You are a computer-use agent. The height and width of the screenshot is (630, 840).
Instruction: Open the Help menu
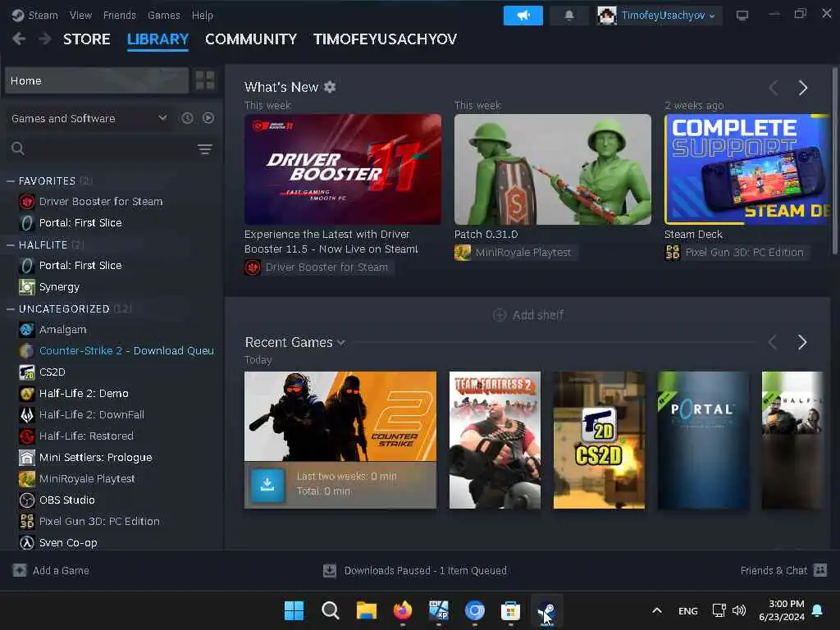point(203,15)
